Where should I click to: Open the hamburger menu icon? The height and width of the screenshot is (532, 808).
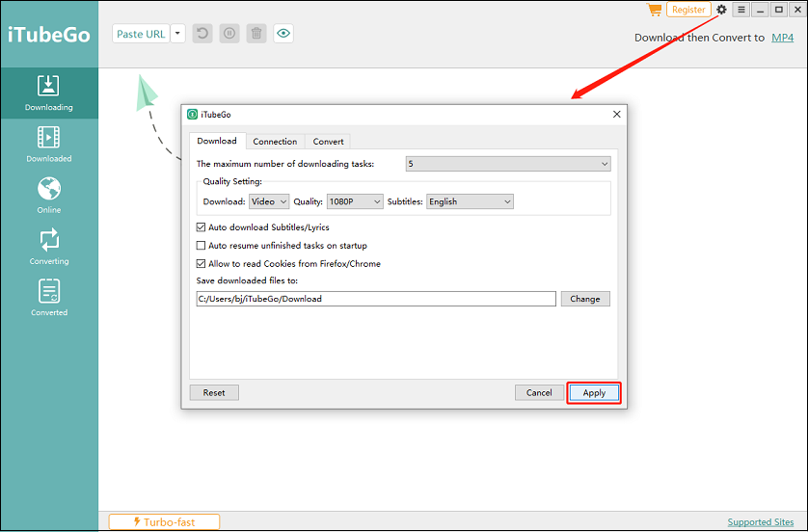[741, 10]
